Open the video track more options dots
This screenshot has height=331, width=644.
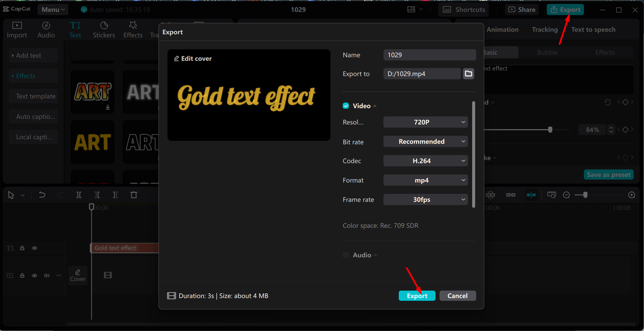click(x=59, y=276)
